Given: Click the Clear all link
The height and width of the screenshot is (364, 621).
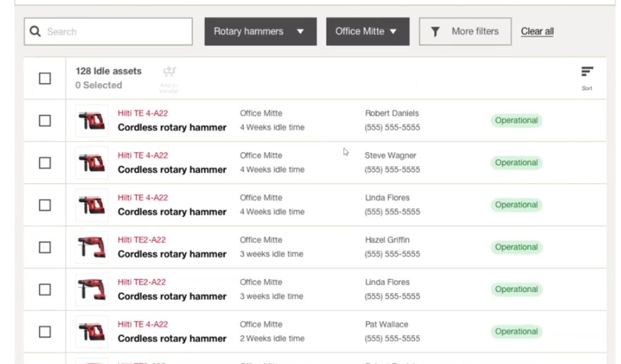Looking at the screenshot, I should 537,31.
